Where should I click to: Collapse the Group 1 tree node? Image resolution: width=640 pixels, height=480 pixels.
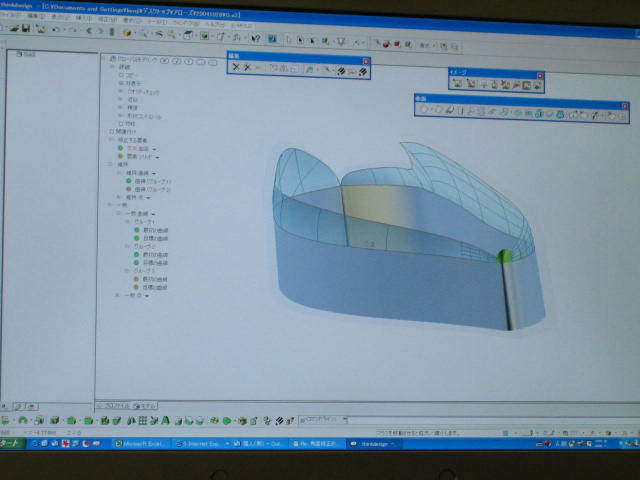point(127,222)
